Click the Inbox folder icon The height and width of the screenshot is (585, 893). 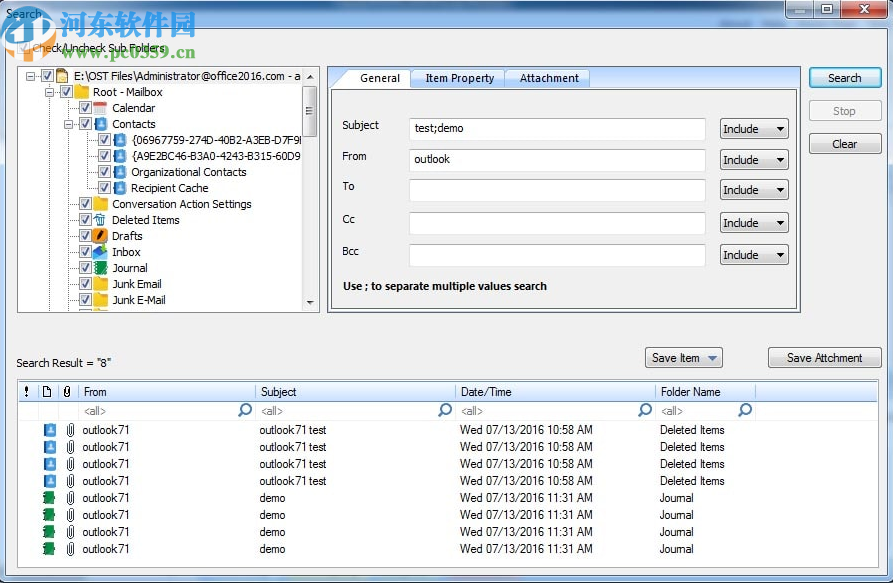(x=101, y=252)
